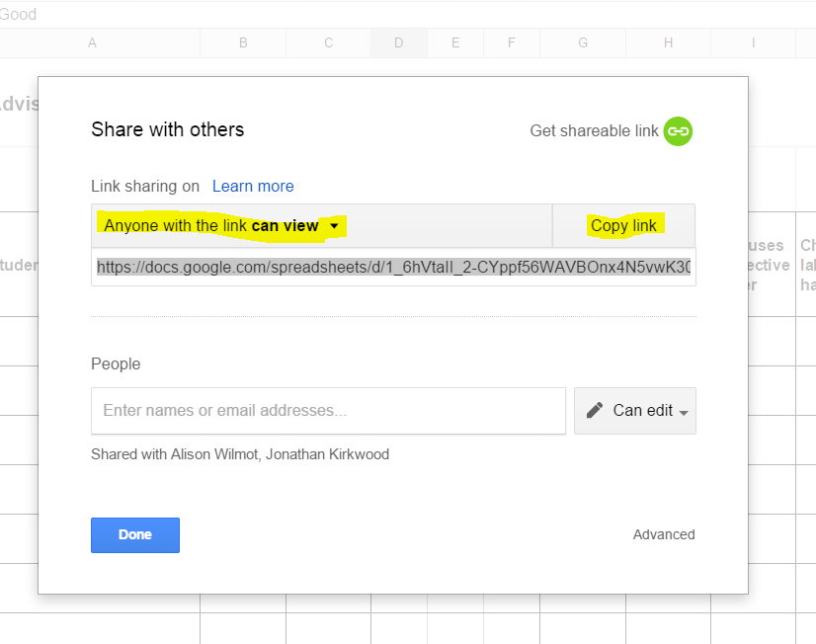Click the green shareable link icon
Viewport: 816px width, 644px height.
(x=678, y=131)
